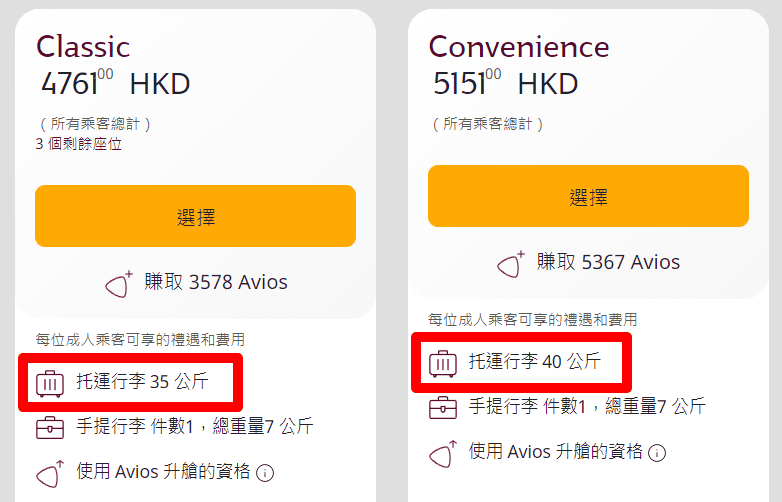Click Convenience fare title
The width and height of the screenshot is (782, 502).
518,46
